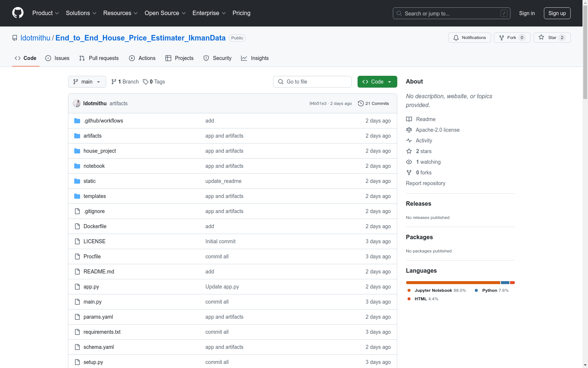Click the book icon beside Readme
This screenshot has height=368, width=588.
409,119
